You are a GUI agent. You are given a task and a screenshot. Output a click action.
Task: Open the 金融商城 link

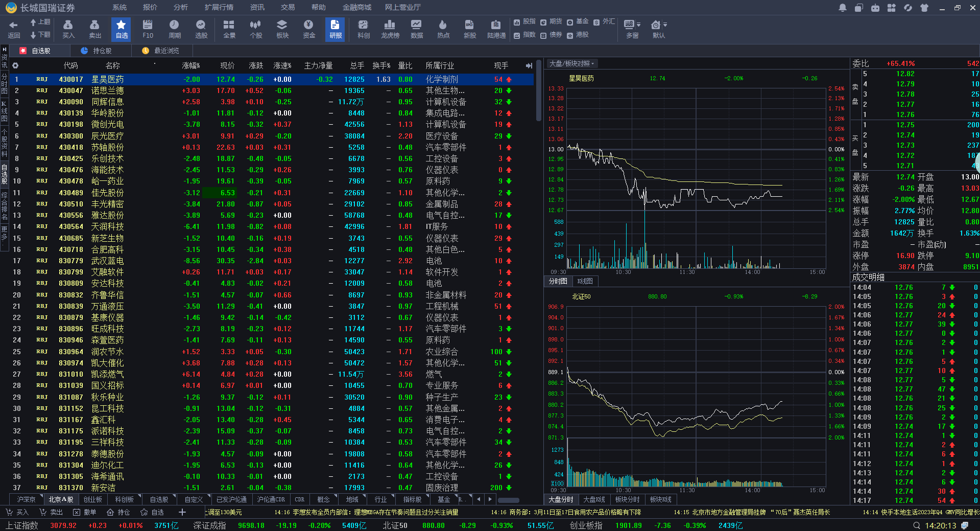(x=357, y=7)
